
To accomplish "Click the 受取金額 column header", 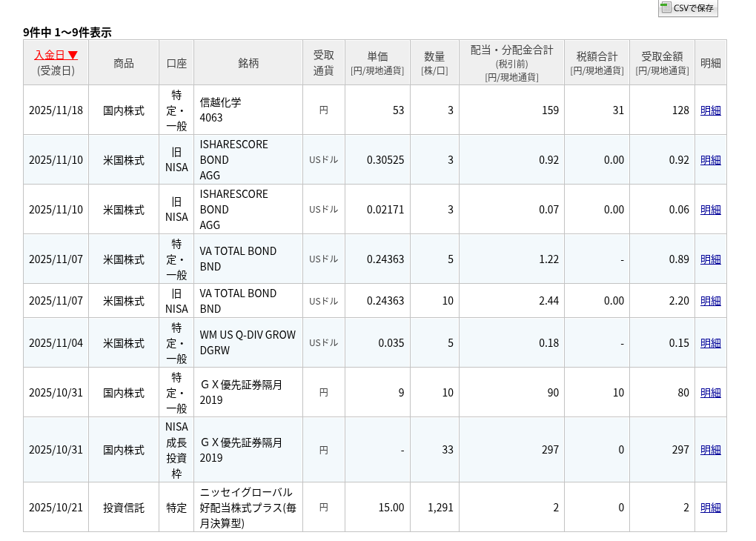I will 662,63.
